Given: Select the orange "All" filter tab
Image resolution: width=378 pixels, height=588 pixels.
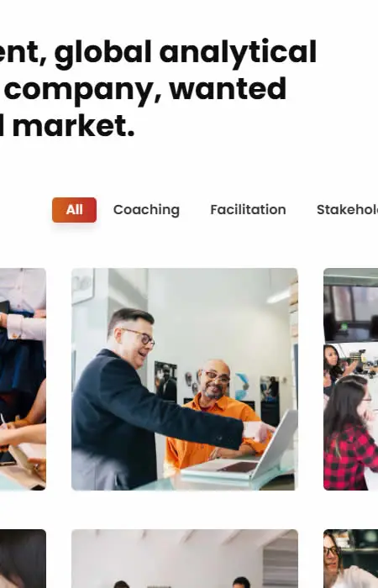Looking at the screenshot, I should coord(74,210).
